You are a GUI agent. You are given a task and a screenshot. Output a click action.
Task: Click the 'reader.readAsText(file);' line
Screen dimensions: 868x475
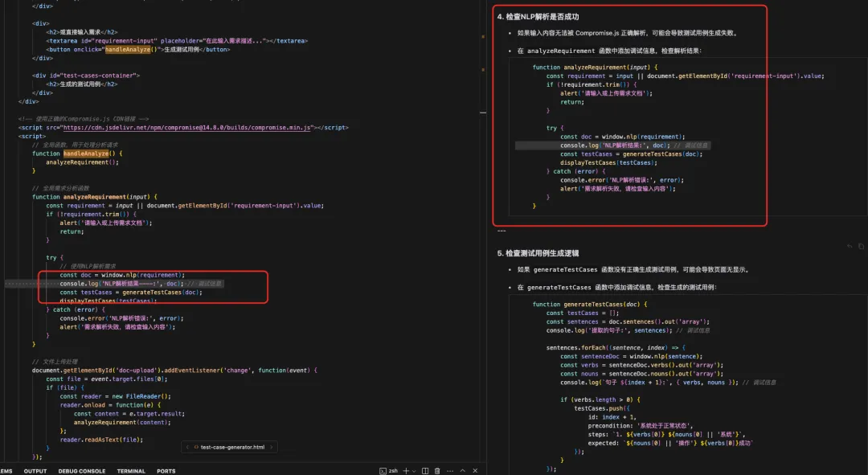(101, 440)
